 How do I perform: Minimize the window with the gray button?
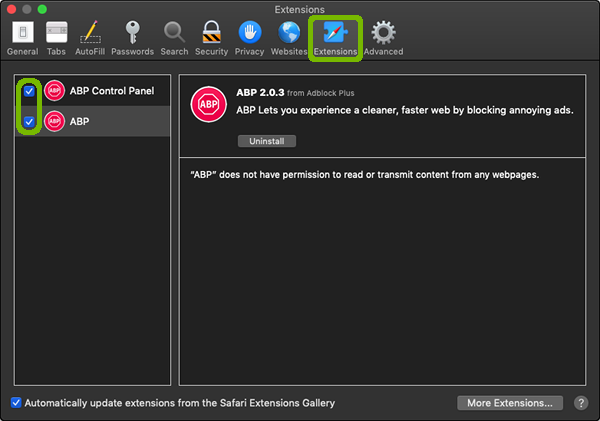(x=27, y=9)
